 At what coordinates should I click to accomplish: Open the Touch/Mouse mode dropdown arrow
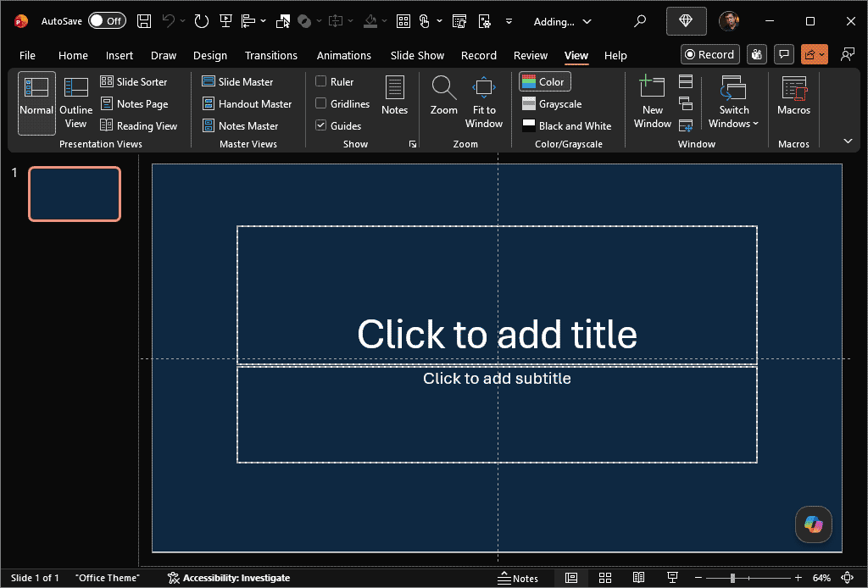coord(440,21)
